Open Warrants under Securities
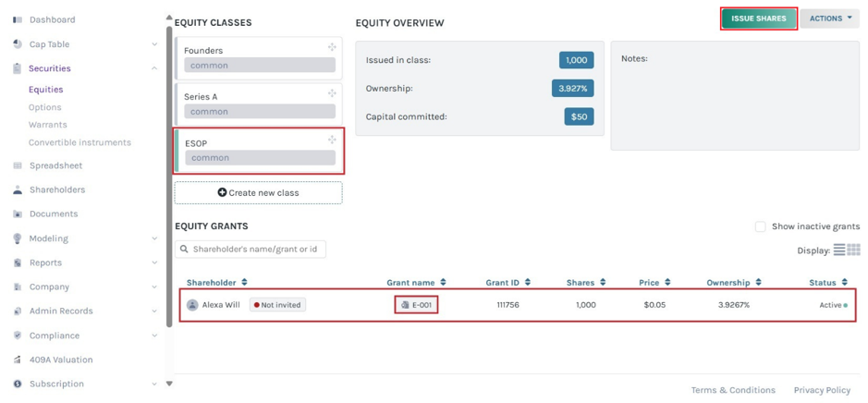This screenshot has height=403, width=868. click(x=48, y=125)
